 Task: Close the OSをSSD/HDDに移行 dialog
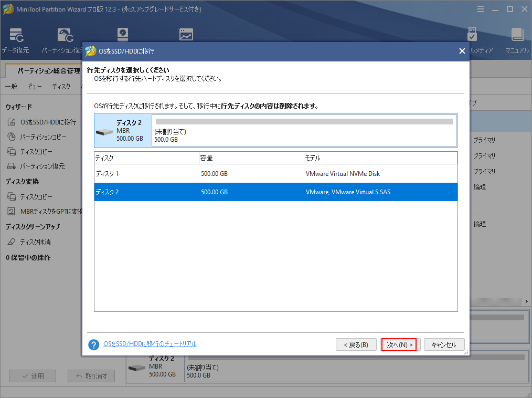[x=462, y=51]
